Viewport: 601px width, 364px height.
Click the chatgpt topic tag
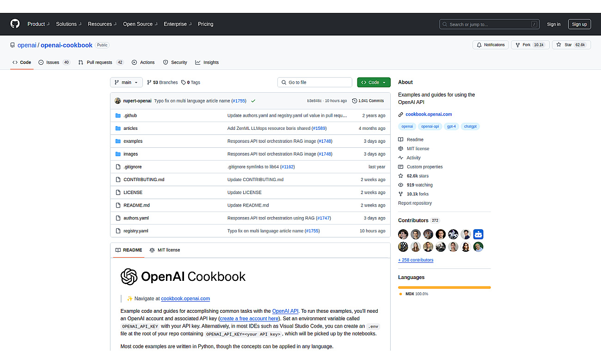point(470,127)
